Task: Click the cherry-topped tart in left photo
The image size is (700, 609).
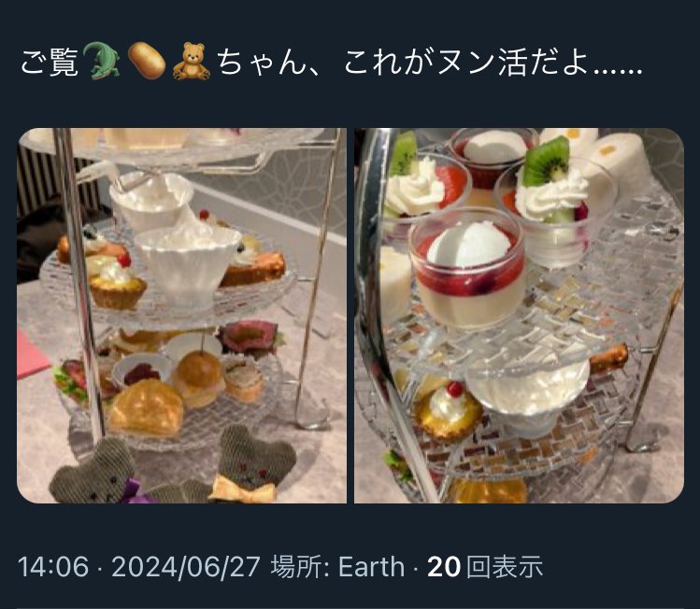Action: [x=117, y=283]
